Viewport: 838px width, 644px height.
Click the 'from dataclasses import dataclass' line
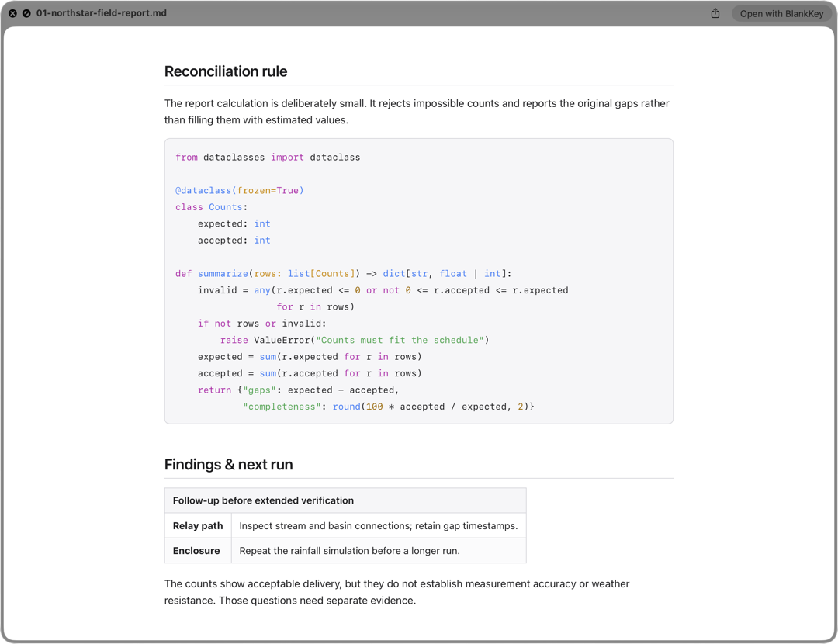268,158
